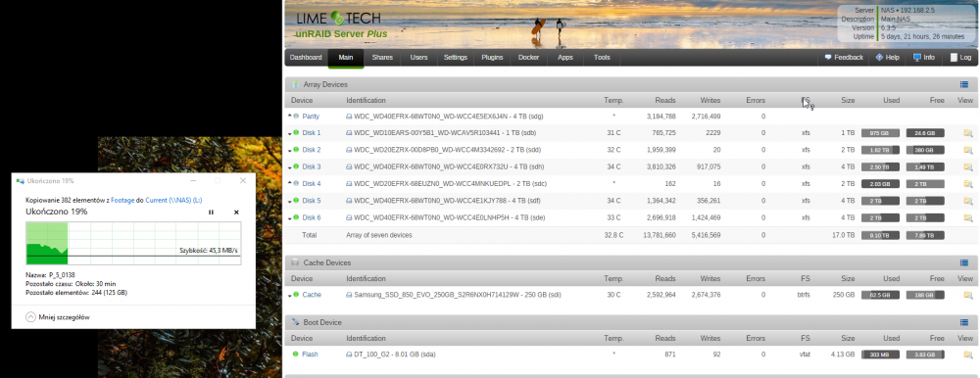Click the Uptime value in server info
980x378 pixels.
coord(922,37)
